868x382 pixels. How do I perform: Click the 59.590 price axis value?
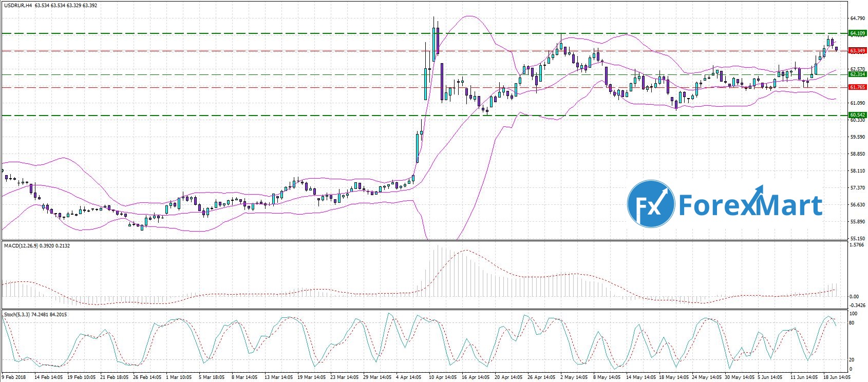point(857,137)
